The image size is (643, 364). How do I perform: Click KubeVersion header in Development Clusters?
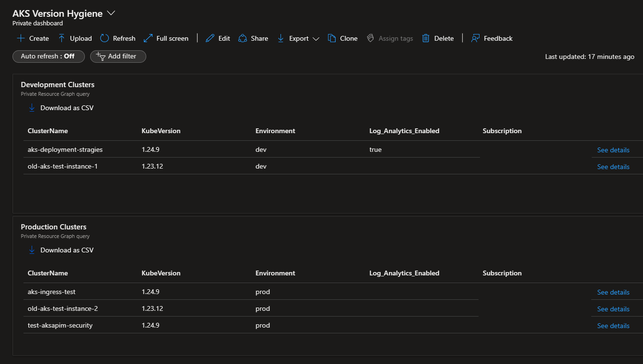(x=161, y=131)
